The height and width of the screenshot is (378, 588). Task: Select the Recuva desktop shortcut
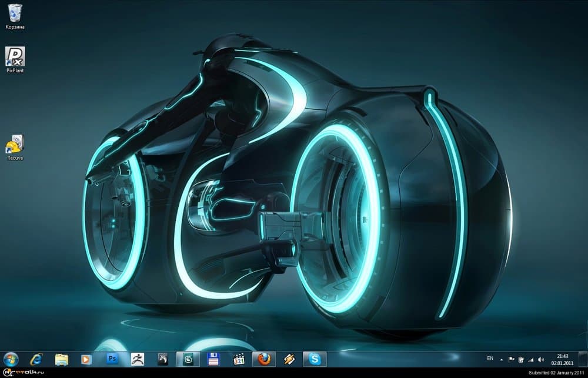pyautogui.click(x=15, y=148)
